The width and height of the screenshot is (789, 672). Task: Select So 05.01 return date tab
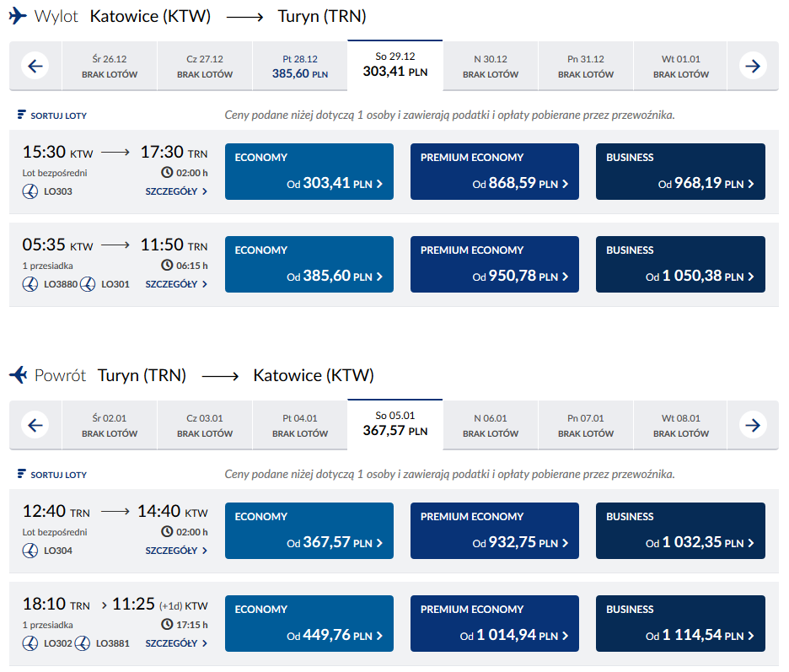click(x=395, y=424)
